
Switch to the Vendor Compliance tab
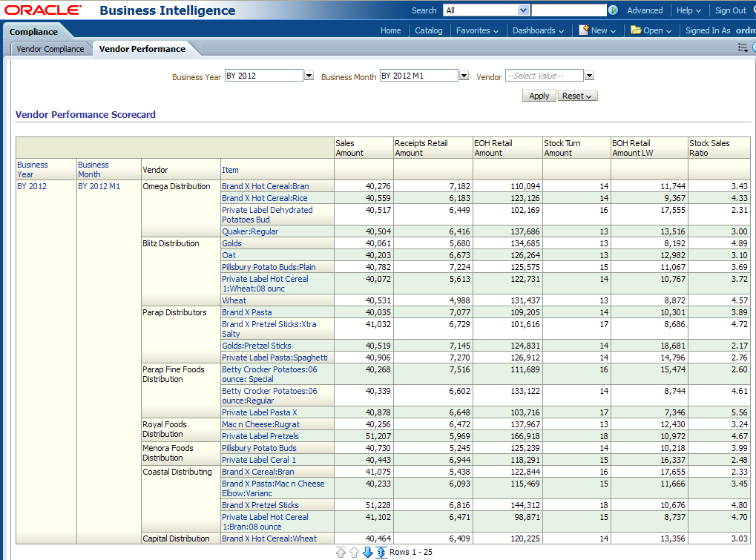[50, 49]
